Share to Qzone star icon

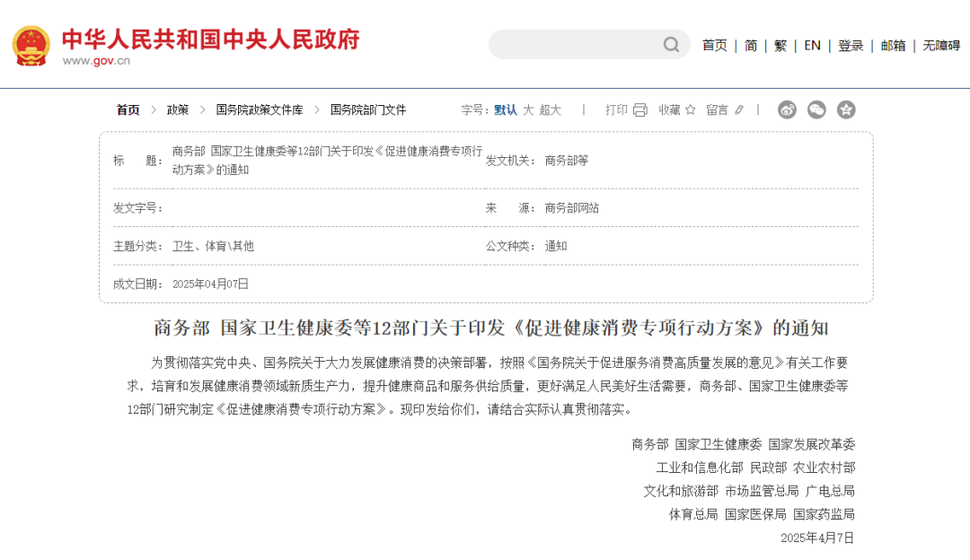point(846,109)
